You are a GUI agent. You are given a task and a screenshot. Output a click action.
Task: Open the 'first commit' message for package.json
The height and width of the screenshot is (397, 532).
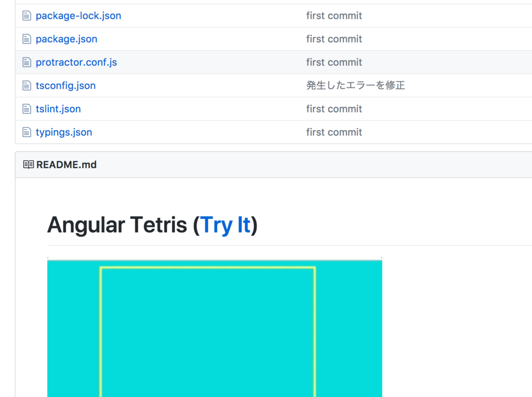point(334,38)
